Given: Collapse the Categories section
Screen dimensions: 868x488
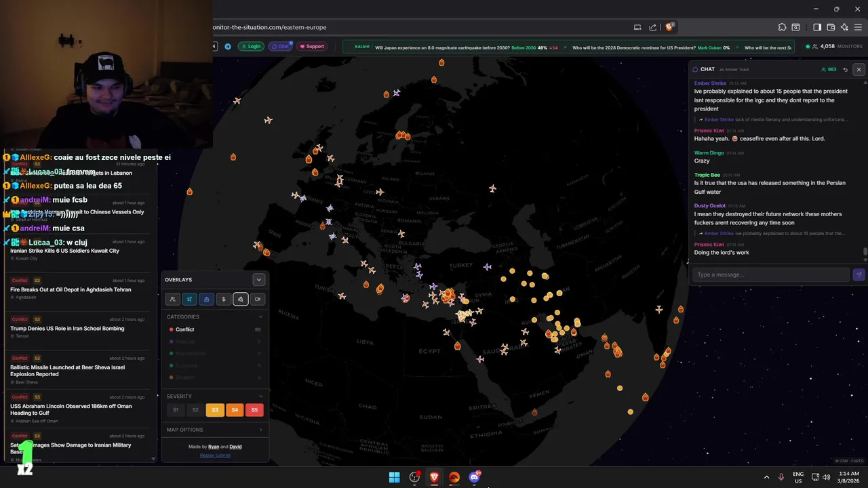Looking at the screenshot, I should pos(261,317).
